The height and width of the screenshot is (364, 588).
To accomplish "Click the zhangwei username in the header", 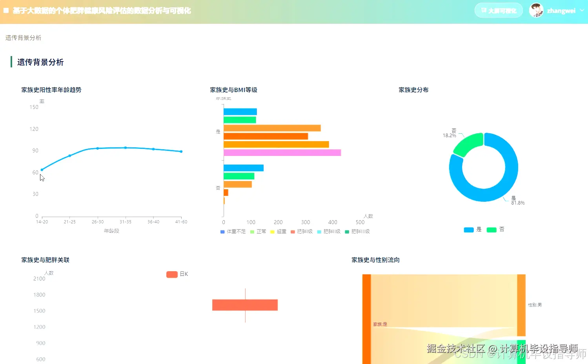I will click(561, 11).
